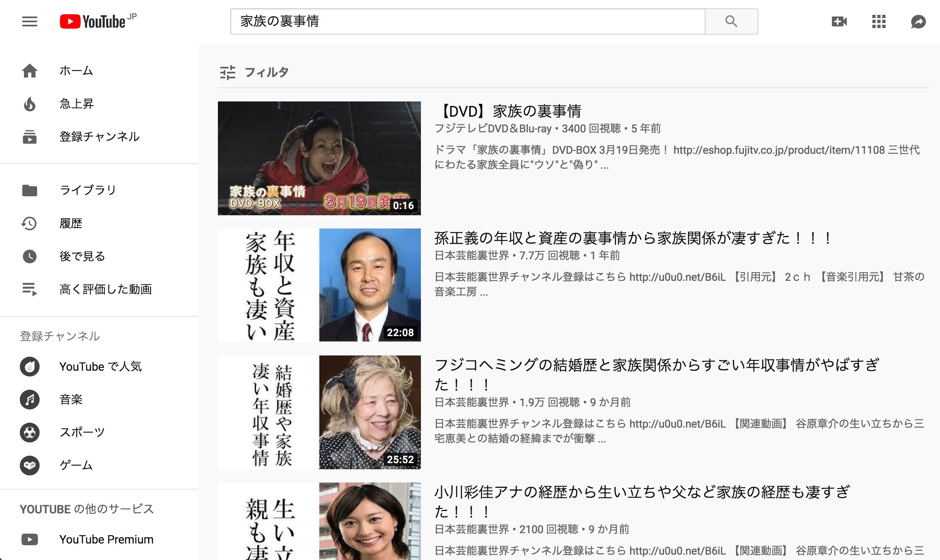Click the フジコヘミング video description text
940x560 pixels.
click(679, 431)
